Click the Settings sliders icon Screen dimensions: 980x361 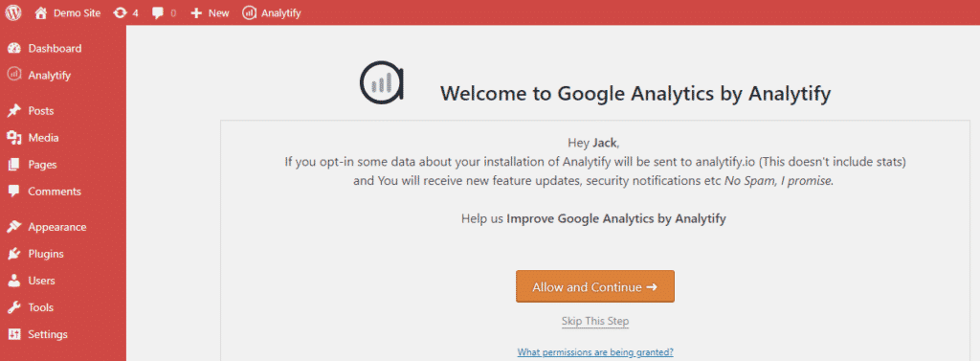click(13, 334)
